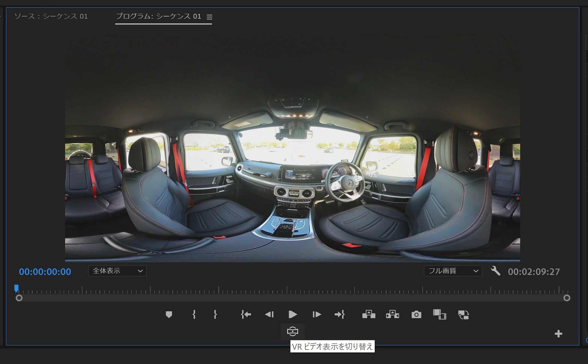588x364 pixels.
Task: Step forward one frame
Action: (x=317, y=315)
